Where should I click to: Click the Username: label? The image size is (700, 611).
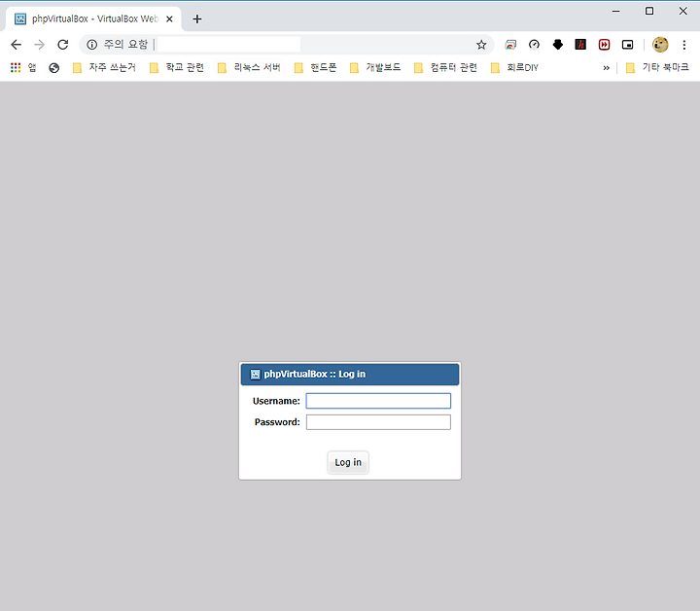[x=276, y=401]
